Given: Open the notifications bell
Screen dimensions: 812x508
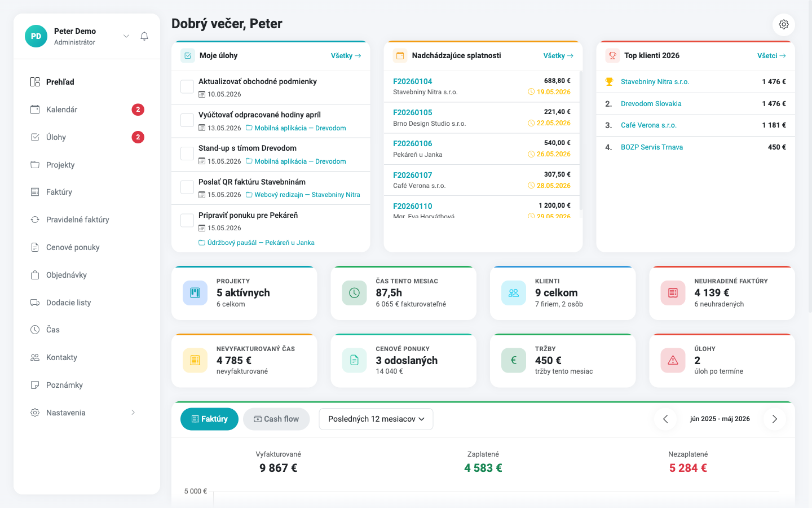Looking at the screenshot, I should (x=144, y=36).
